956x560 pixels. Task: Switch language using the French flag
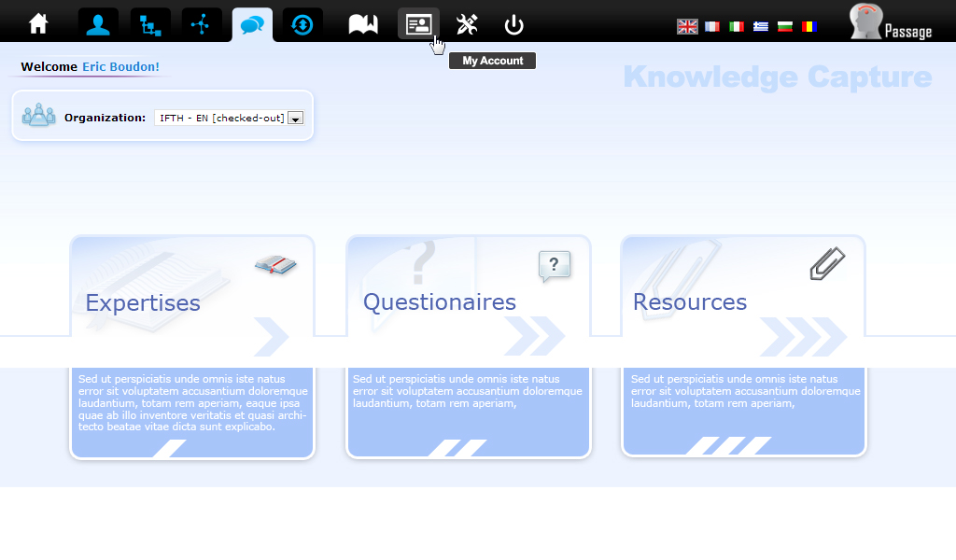click(712, 27)
